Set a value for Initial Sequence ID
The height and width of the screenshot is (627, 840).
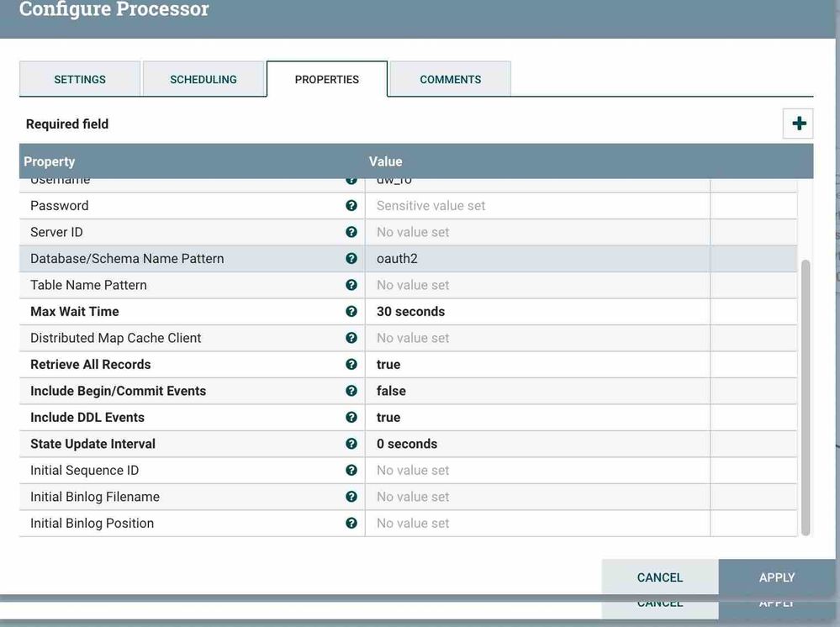point(538,470)
